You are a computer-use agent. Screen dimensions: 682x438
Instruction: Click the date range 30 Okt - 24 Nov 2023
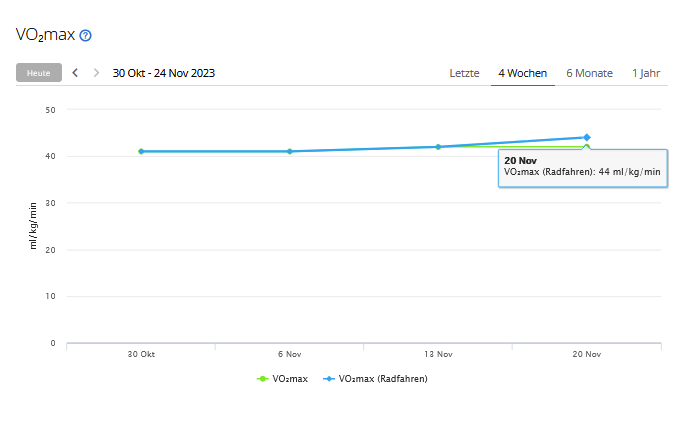pos(163,73)
